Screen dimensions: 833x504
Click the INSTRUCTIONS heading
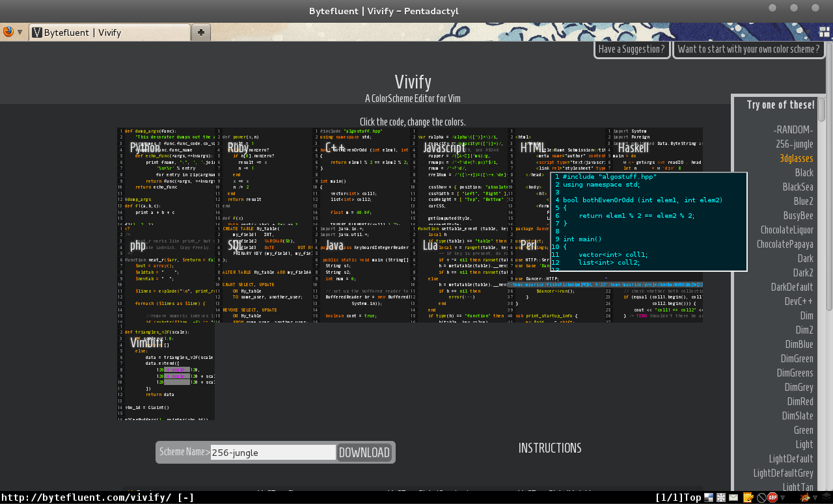pos(550,448)
